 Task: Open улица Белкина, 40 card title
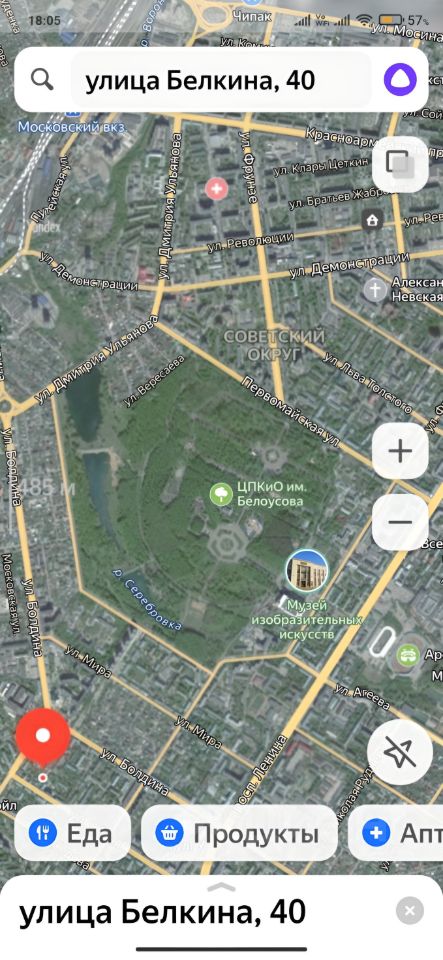point(163,912)
